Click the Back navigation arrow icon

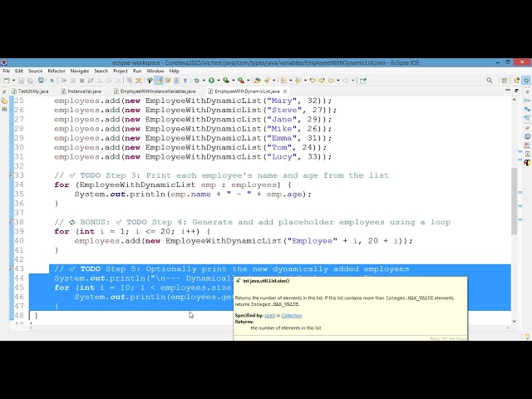pos(331,81)
